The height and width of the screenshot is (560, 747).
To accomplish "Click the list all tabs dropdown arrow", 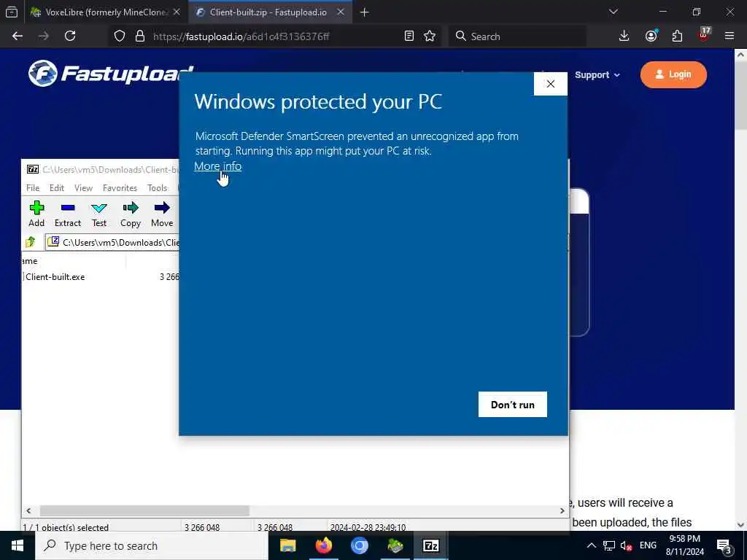I will click(x=614, y=12).
